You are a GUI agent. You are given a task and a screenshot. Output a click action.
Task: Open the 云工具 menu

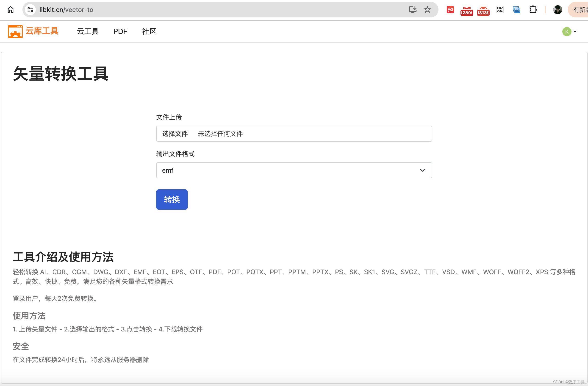[88, 31]
